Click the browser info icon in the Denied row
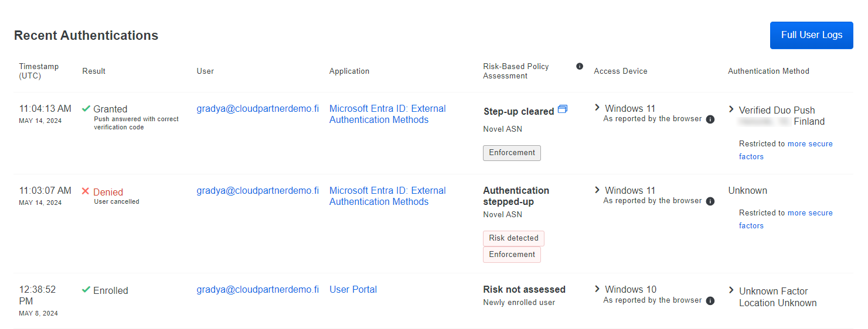 (710, 201)
